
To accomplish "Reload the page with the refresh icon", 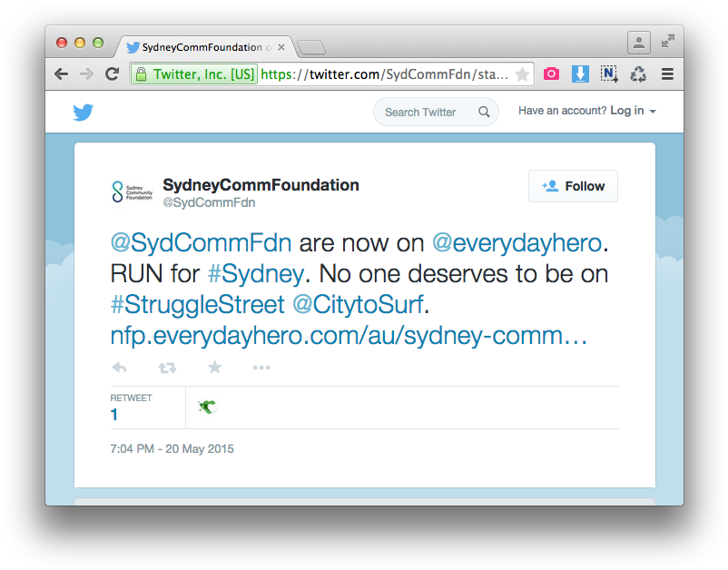I will coord(112,74).
